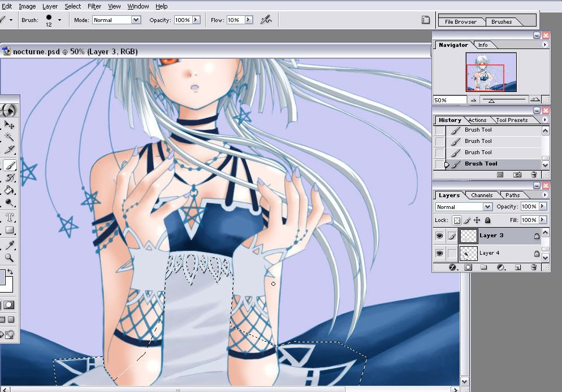This screenshot has width=562, height=392.
Task: Open the painting Mode dropdown
Action: (136, 20)
